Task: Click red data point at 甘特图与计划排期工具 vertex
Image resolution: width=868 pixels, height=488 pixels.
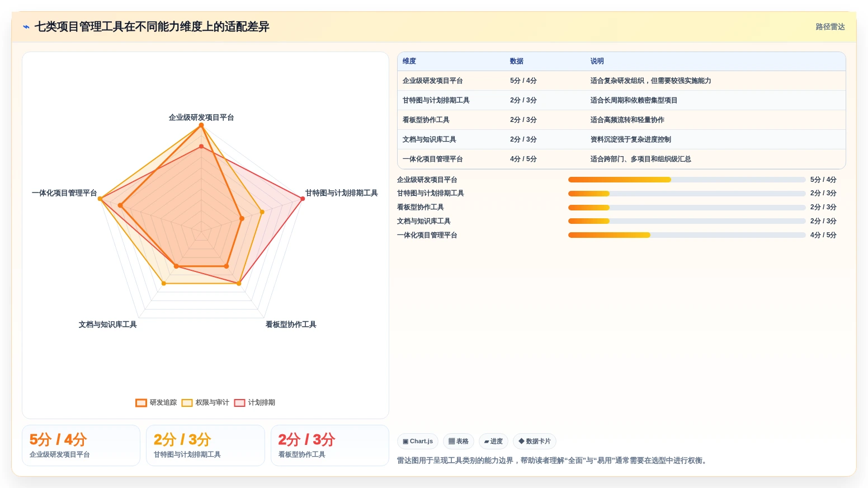Action: pyautogui.click(x=303, y=199)
